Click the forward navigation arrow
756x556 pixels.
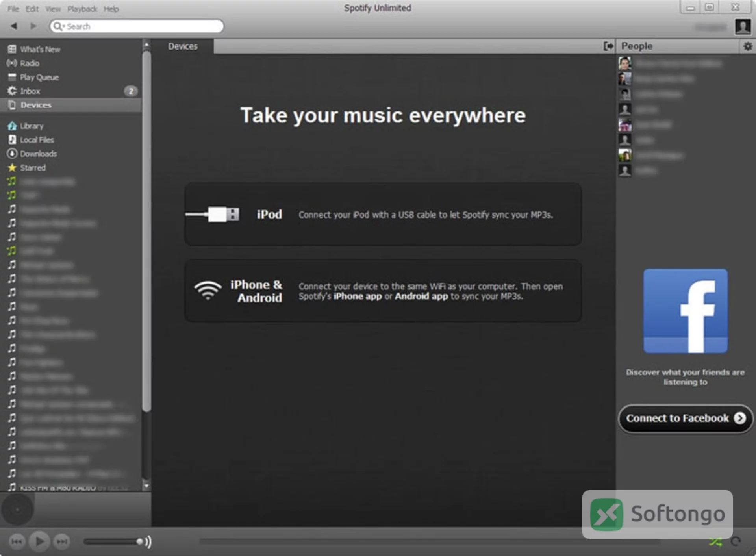coord(33,26)
